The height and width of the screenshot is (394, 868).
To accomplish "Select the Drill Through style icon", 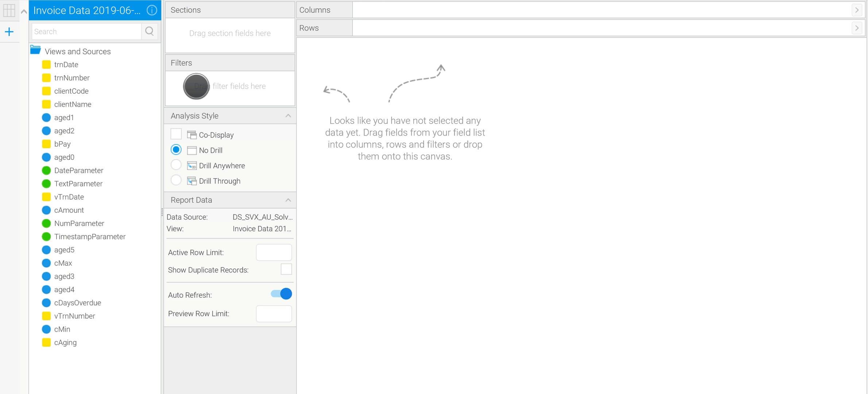I will pyautogui.click(x=192, y=181).
